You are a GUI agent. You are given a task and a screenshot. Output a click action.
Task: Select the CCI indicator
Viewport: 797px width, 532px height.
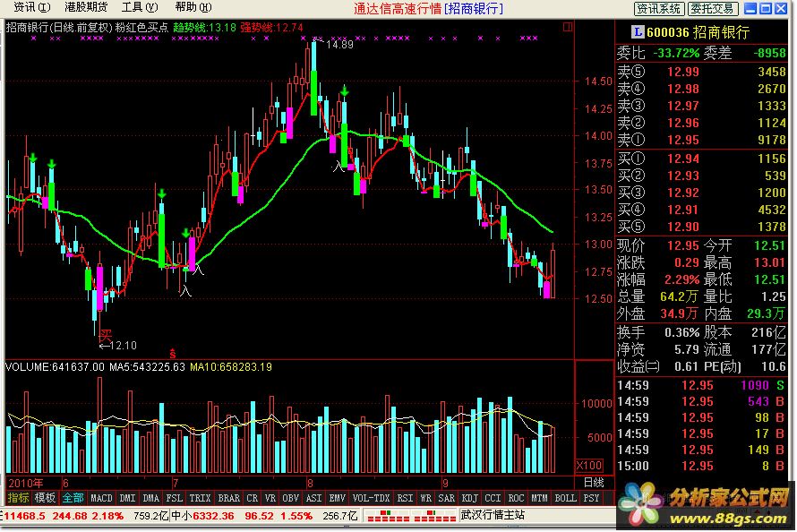pos(493,499)
